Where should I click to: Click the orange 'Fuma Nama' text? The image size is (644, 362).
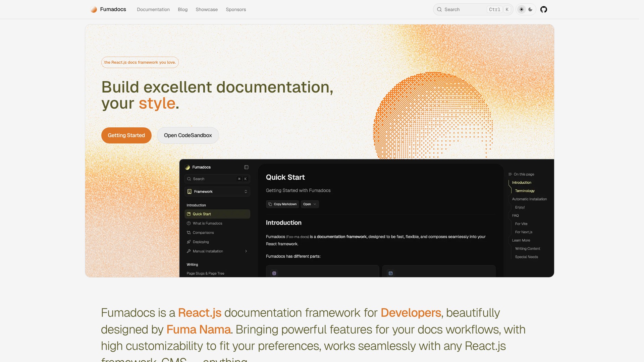coord(199,329)
